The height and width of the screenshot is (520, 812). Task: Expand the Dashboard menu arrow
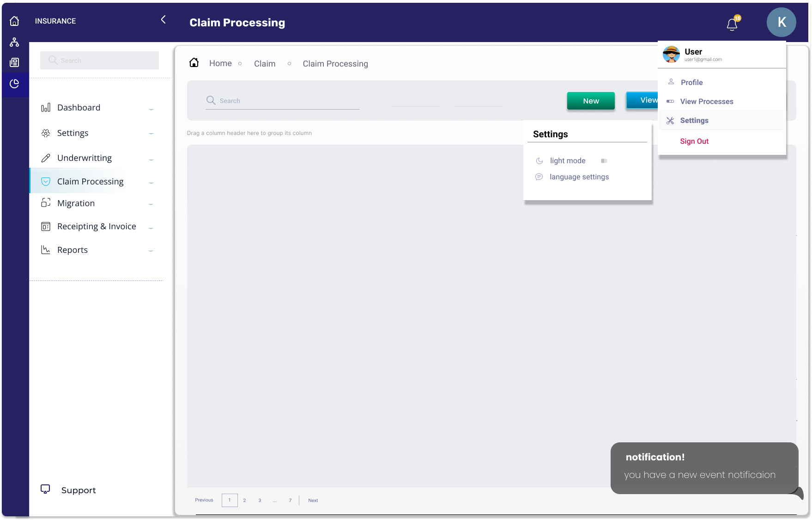tap(151, 109)
